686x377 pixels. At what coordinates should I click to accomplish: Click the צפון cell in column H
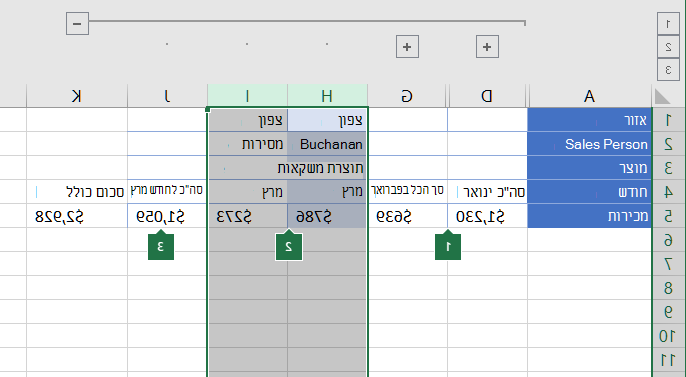[327, 120]
